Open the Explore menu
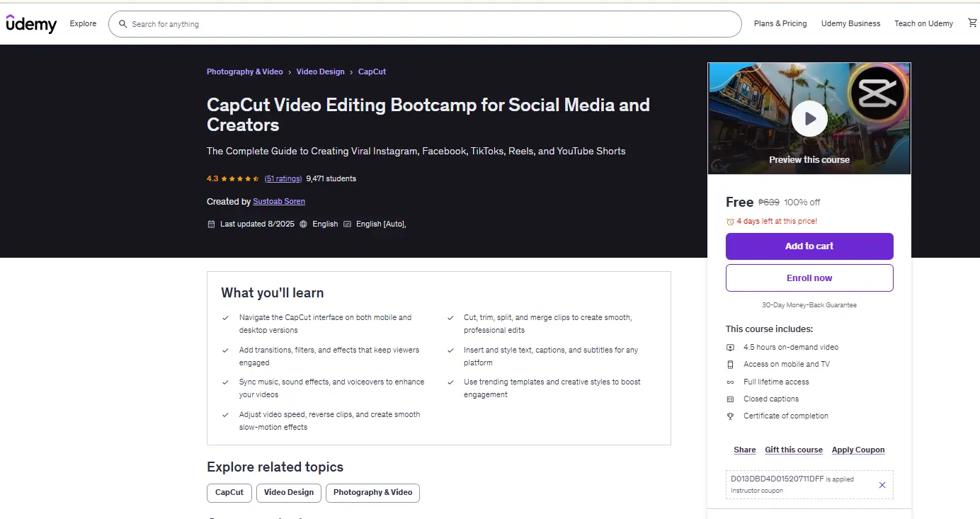The height and width of the screenshot is (519, 980). click(83, 23)
